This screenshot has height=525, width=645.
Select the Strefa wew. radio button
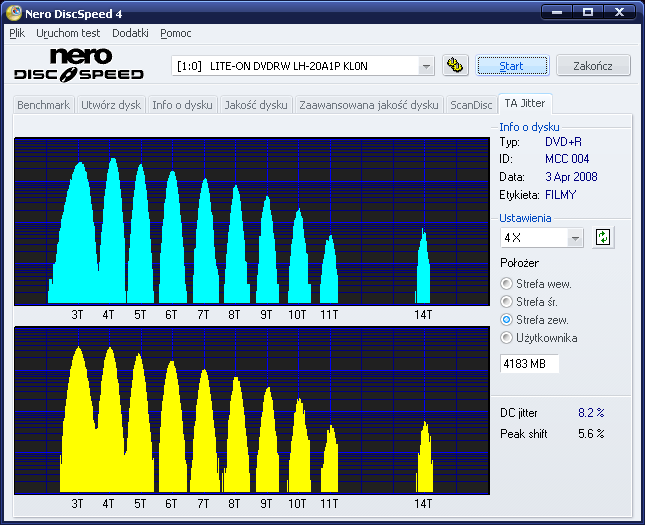(x=506, y=284)
